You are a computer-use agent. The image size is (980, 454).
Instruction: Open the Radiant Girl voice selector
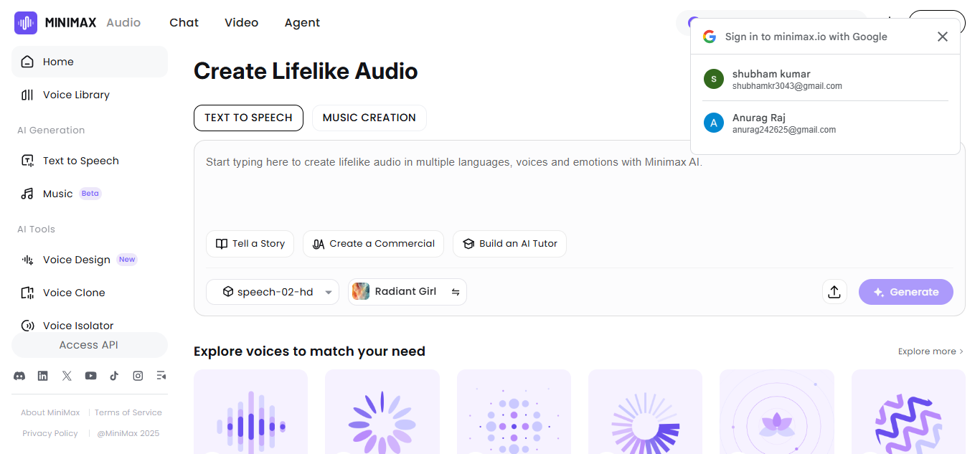click(x=407, y=292)
